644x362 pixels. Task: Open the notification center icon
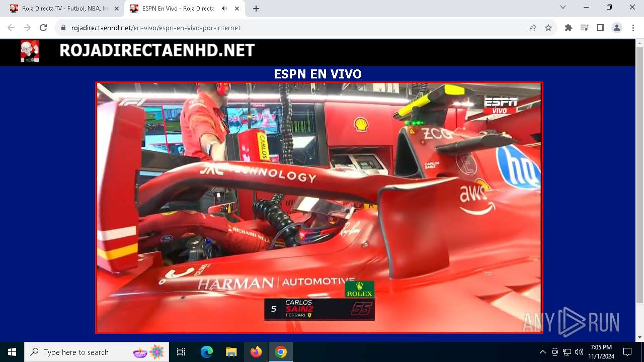coord(627,352)
